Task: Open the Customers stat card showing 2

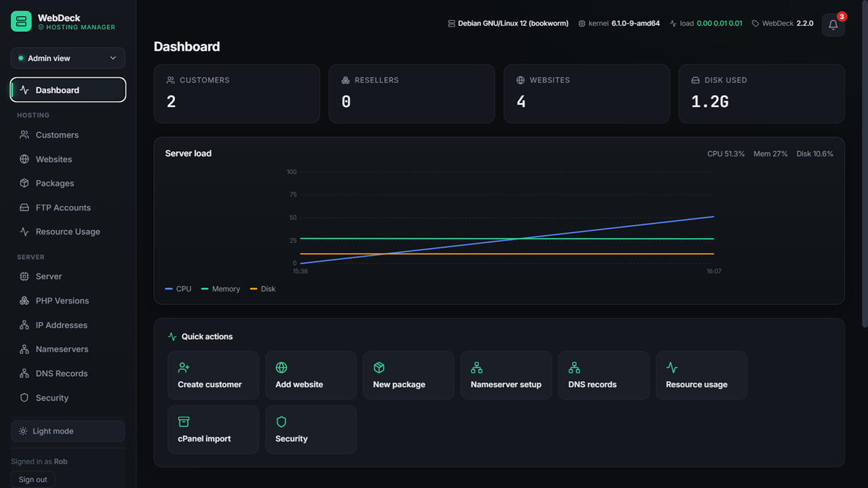Action: point(237,94)
